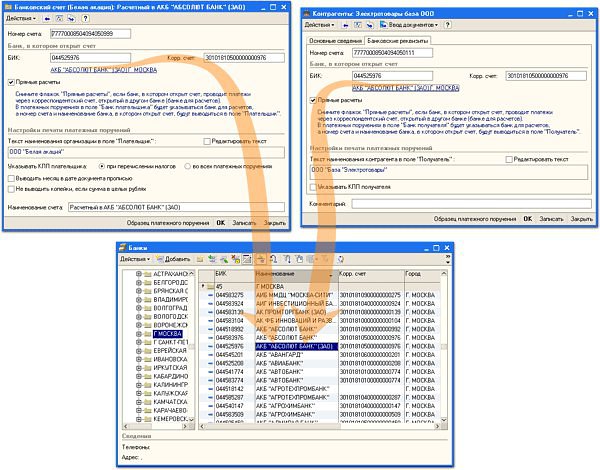600x470 pixels.
Task: Select radio option во всех платежных поручениях
Action: [189, 163]
